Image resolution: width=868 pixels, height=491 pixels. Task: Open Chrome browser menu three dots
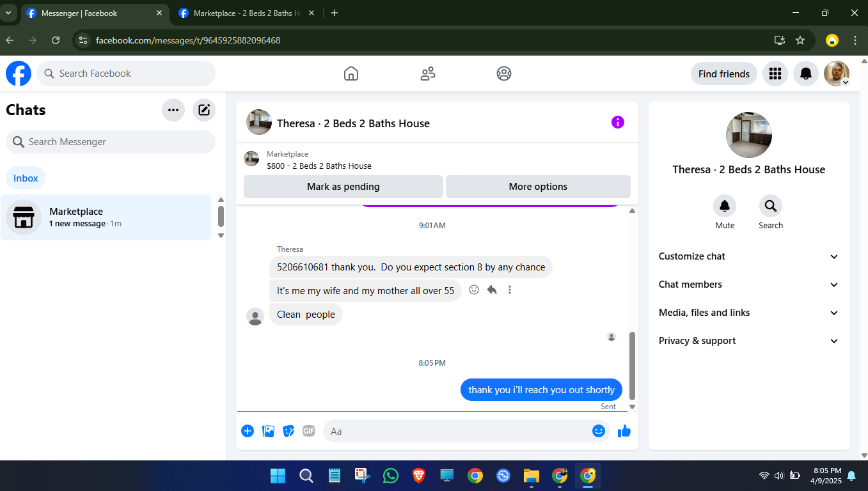[855, 40]
